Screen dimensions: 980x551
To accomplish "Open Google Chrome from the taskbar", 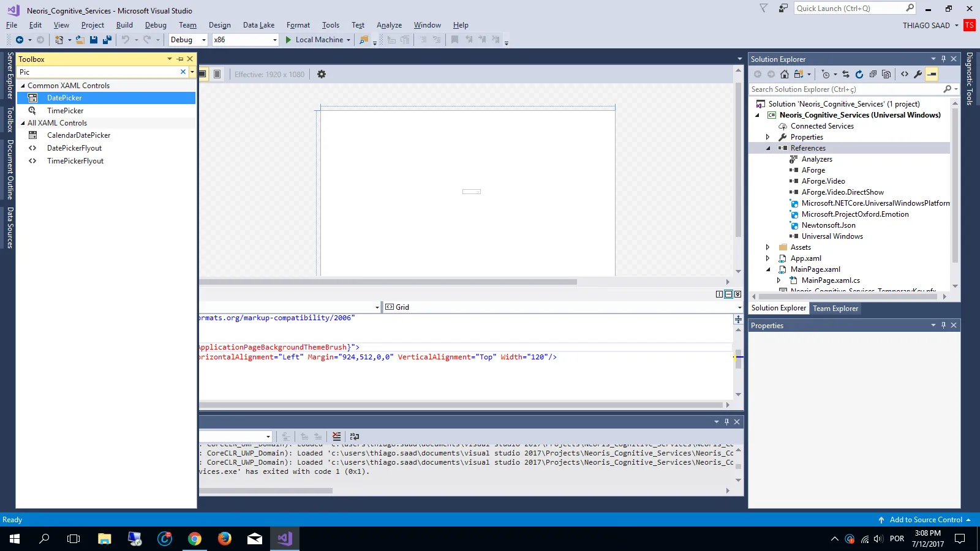I will [x=195, y=539].
